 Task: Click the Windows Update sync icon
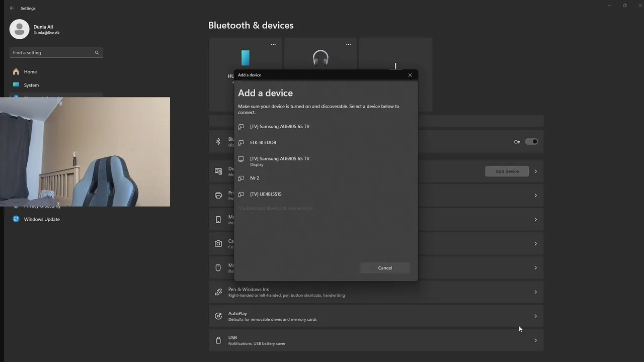pyautogui.click(x=16, y=219)
